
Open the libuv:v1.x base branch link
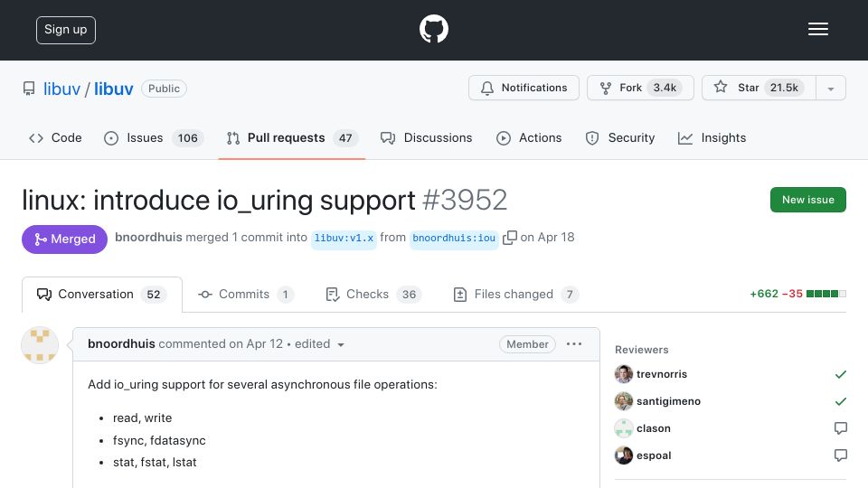[344, 238]
